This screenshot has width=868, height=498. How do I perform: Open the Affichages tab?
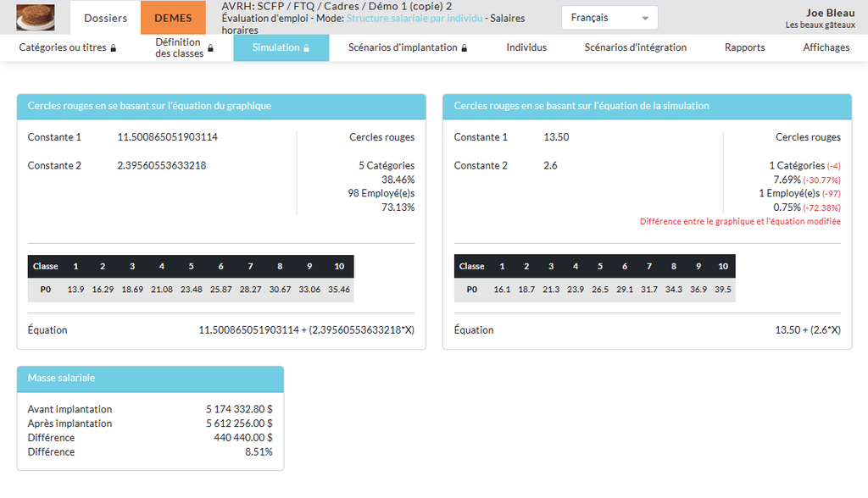(x=826, y=47)
